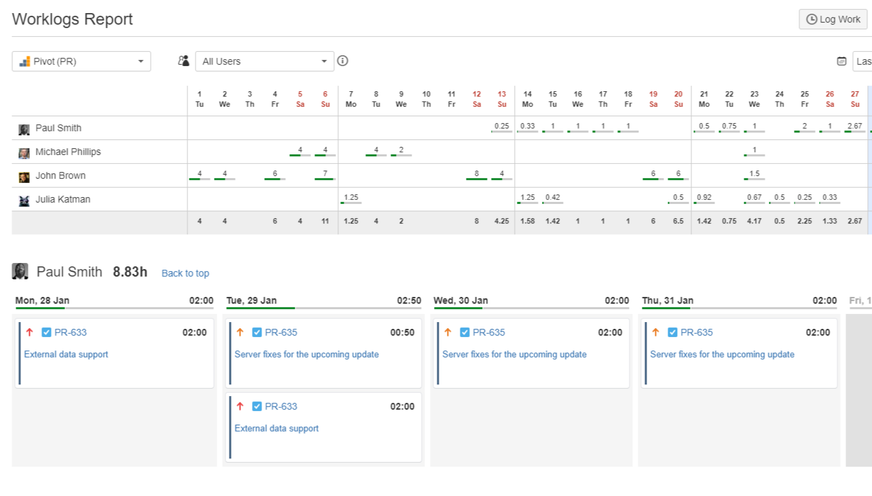Viewport: 872px width, 496px height.
Task: Click Paul Smith's 2.67 entry on 27 Su
Action: (x=855, y=127)
